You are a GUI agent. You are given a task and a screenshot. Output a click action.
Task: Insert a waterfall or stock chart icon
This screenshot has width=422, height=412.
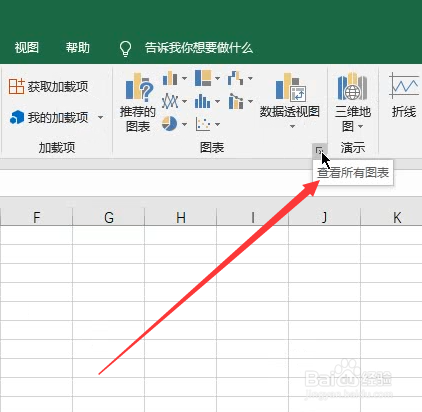(236, 78)
